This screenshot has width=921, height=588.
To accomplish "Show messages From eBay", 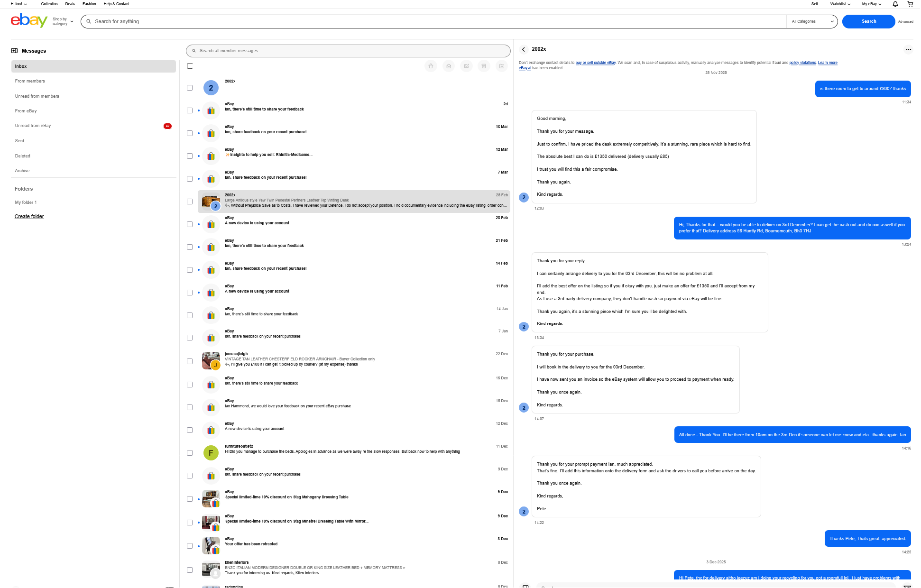I will 26,111.
